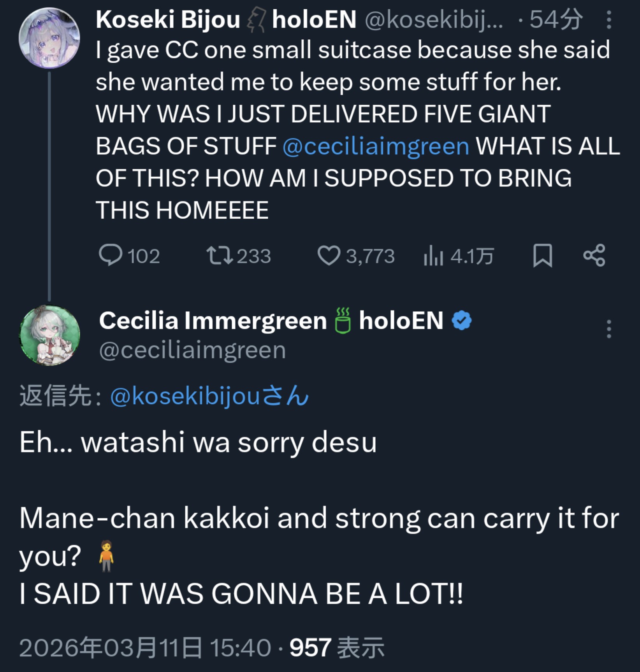
Task: Click the reply icon under Bijou's tweet
Action: tap(111, 256)
